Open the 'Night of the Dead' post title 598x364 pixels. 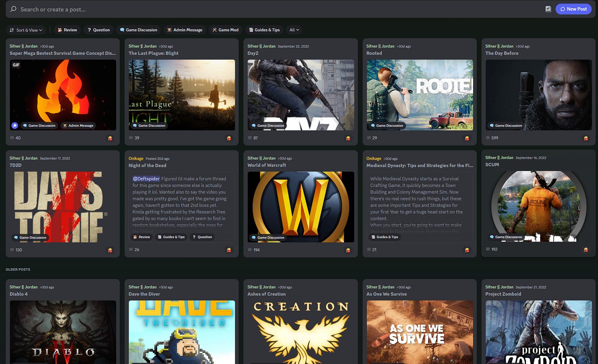point(147,166)
